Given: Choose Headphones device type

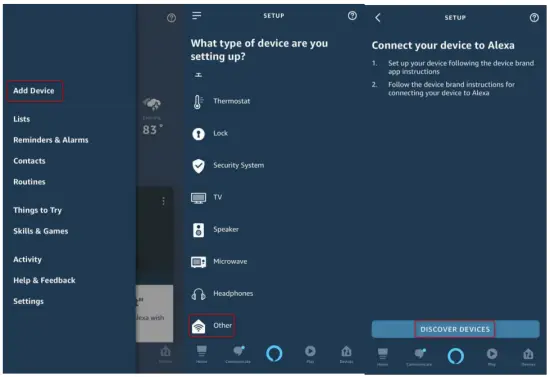Looking at the screenshot, I should [x=233, y=294].
